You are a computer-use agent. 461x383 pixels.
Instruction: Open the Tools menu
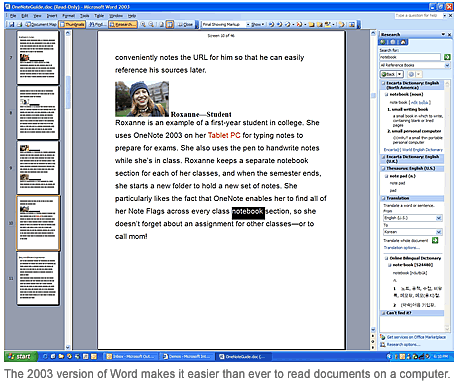coord(84,16)
